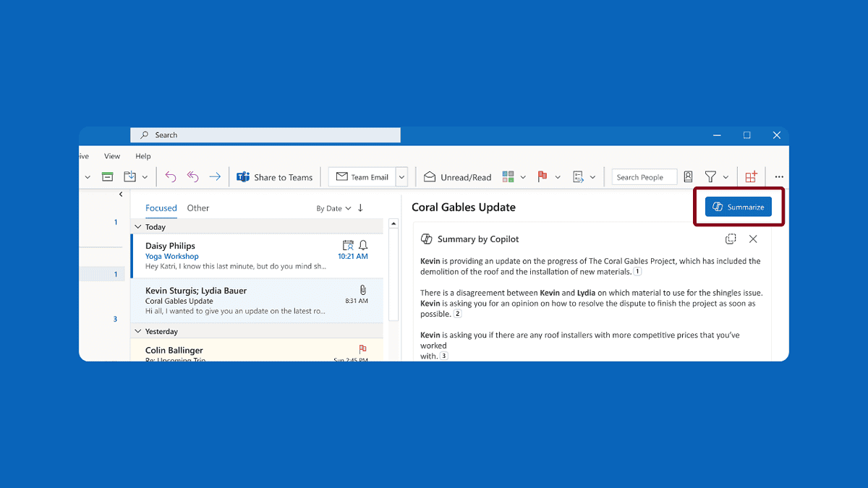This screenshot has height=488, width=868.
Task: Open the Daisy Philips Yoga Workshop email
Action: click(257, 256)
